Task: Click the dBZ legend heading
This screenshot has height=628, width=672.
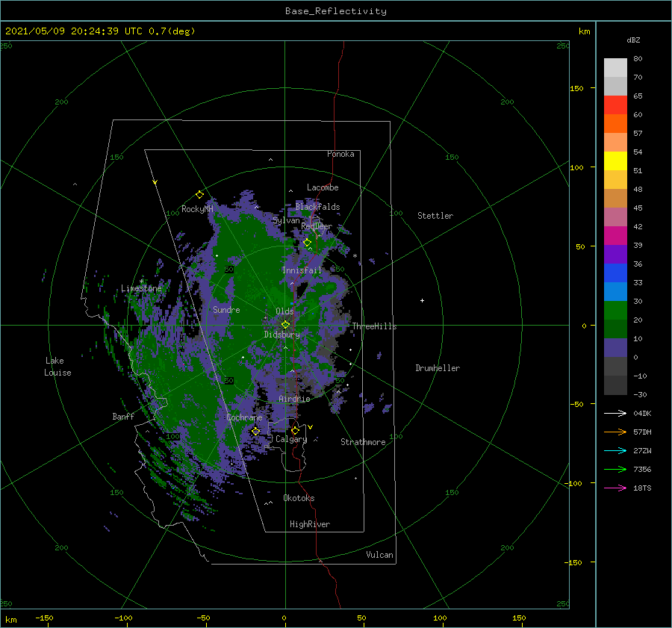Action: [x=633, y=40]
